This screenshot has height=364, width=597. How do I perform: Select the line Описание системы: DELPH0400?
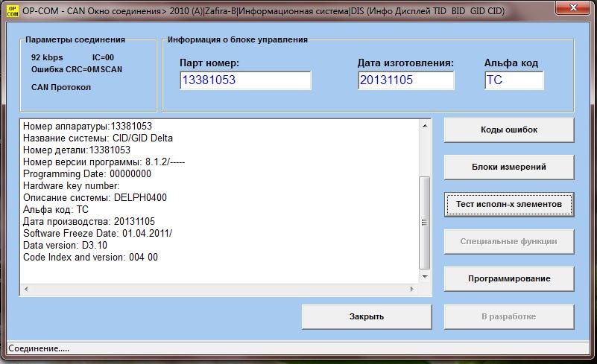click(95, 197)
